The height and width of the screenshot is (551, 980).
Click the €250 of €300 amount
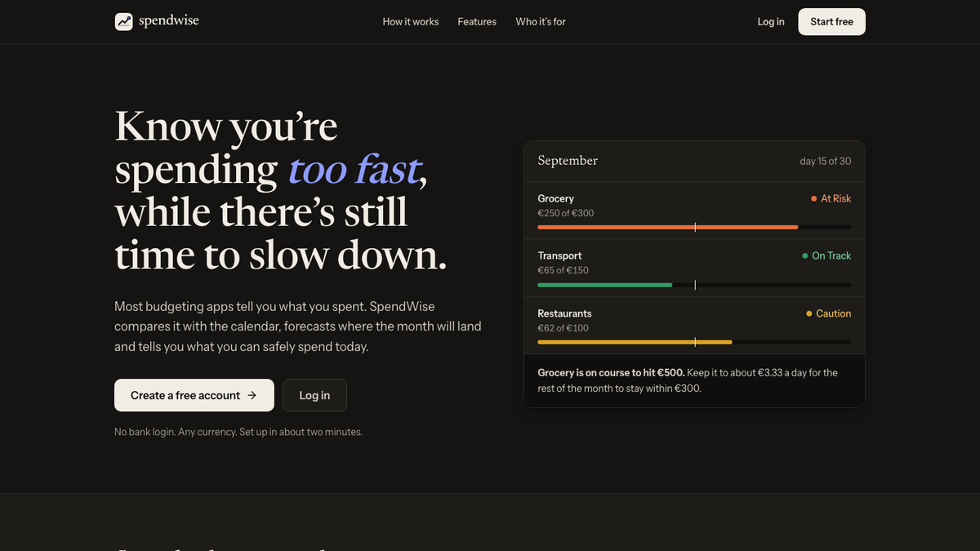(x=566, y=213)
